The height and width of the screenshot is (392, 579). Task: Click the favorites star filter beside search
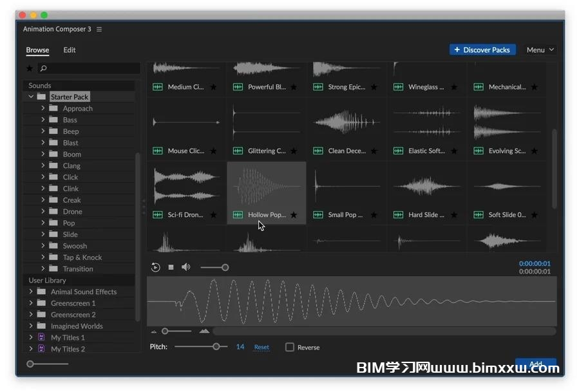tap(29, 68)
